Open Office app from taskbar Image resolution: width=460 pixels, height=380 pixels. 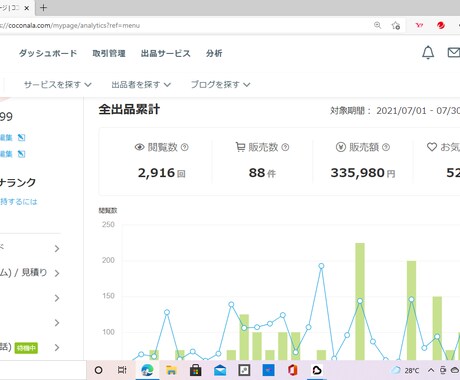292,370
